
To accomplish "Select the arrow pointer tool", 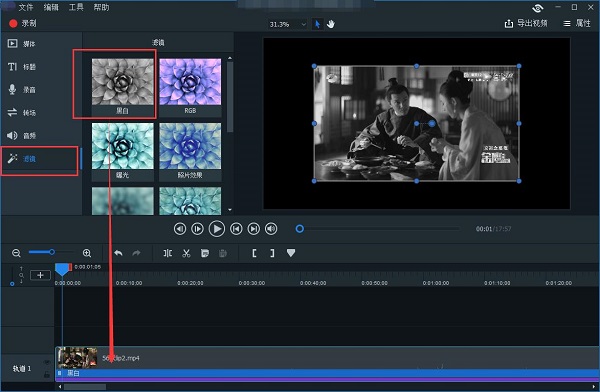I will (317, 24).
